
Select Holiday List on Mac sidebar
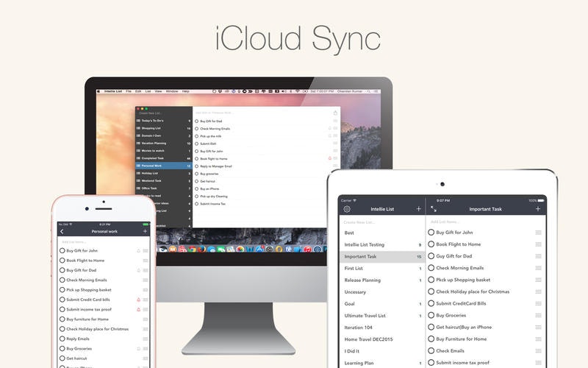tap(164, 173)
